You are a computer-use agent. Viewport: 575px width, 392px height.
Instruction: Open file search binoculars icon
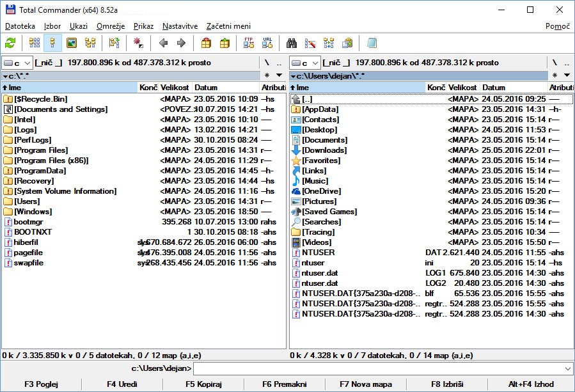click(292, 43)
